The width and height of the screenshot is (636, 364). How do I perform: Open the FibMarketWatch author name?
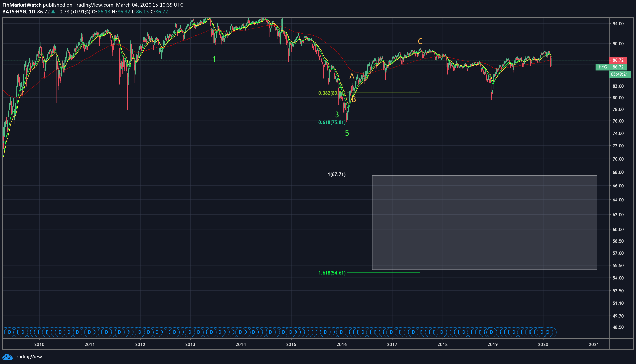pyautogui.click(x=22, y=5)
